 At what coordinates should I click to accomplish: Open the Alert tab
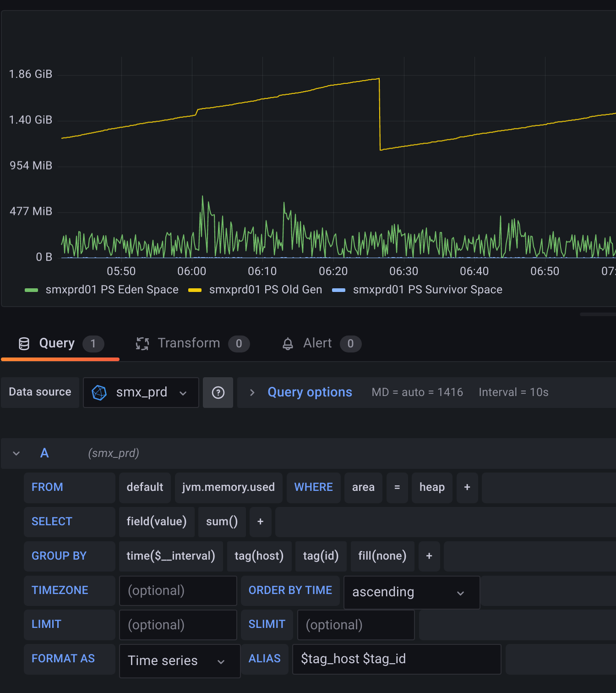tap(322, 343)
